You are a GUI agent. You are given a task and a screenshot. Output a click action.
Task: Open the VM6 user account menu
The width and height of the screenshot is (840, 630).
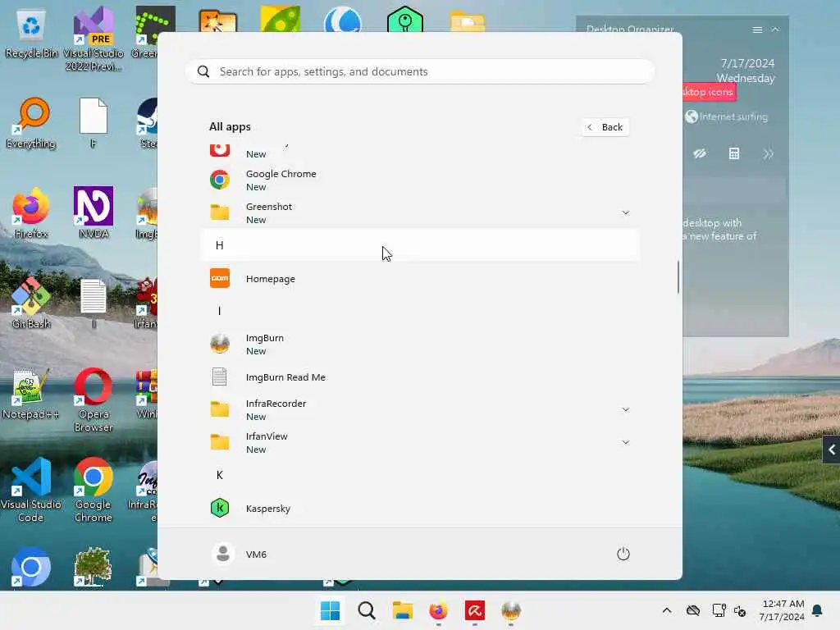[240, 554]
